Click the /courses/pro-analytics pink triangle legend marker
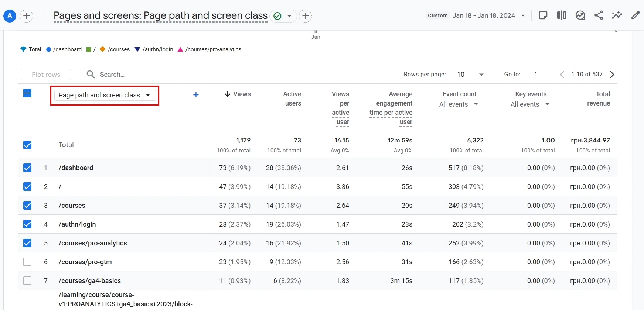Screen dimensions: 644x310 pos(180,49)
